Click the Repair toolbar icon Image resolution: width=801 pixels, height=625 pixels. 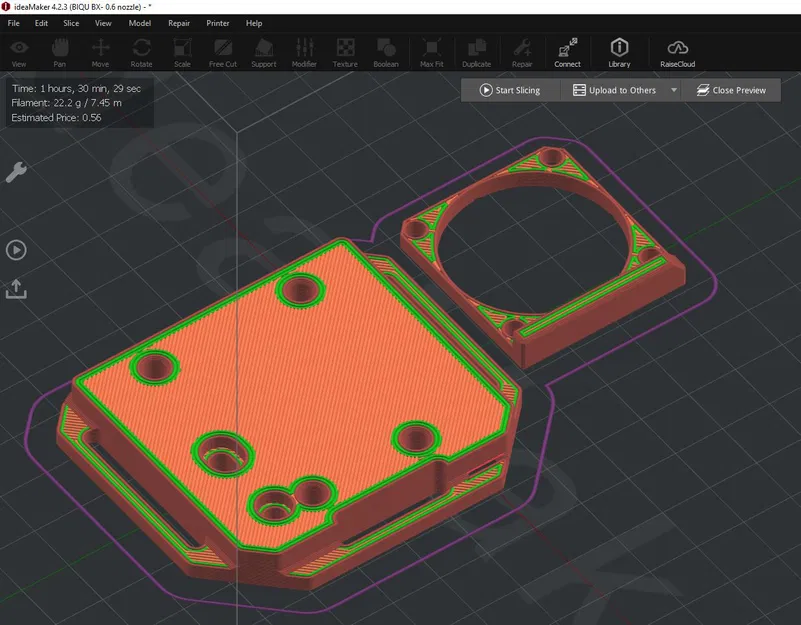click(x=522, y=53)
